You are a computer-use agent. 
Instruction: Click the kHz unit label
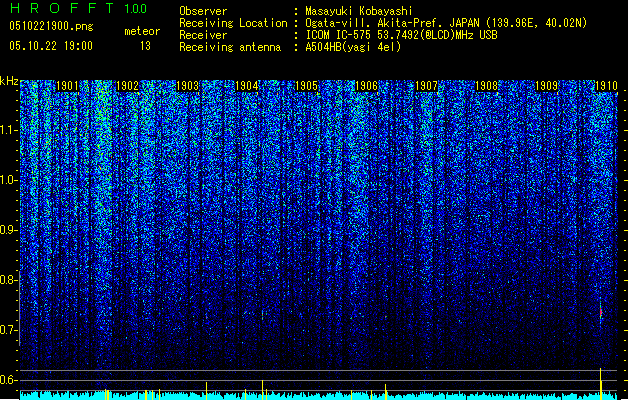(9, 81)
